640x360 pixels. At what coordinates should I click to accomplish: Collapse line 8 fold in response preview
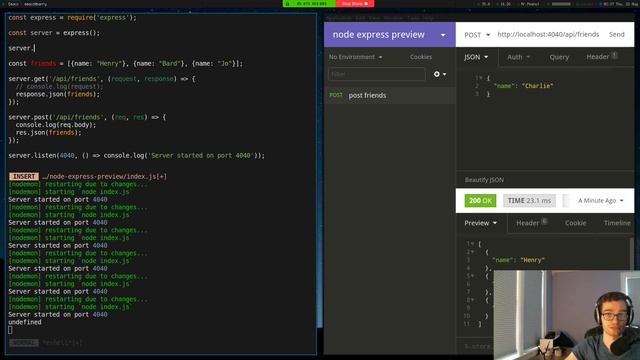coord(472,300)
